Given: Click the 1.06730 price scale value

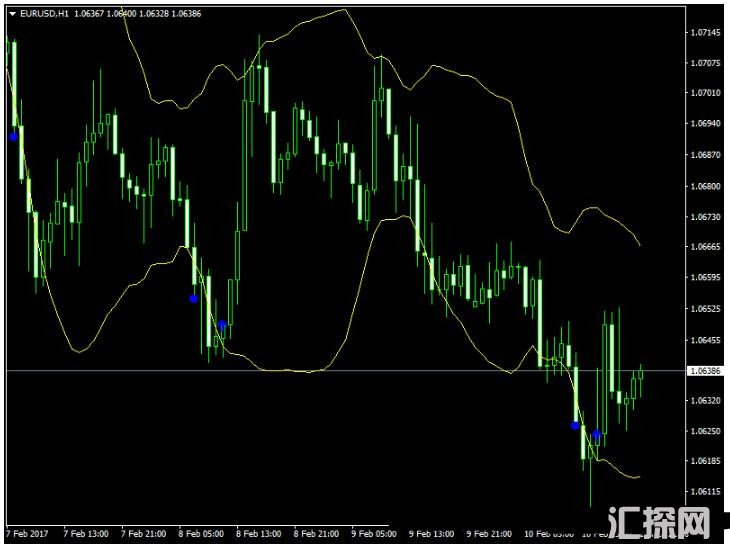Looking at the screenshot, I should pos(705,217).
